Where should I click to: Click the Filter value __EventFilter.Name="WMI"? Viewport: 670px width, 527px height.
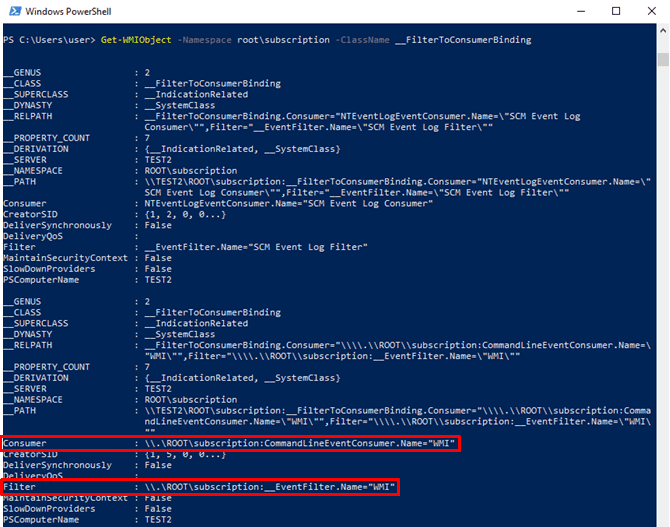tap(270, 487)
